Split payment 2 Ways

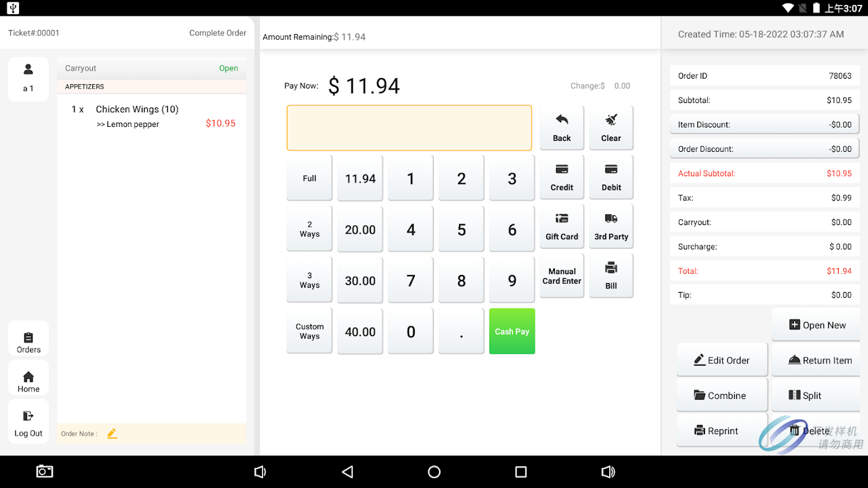point(309,229)
